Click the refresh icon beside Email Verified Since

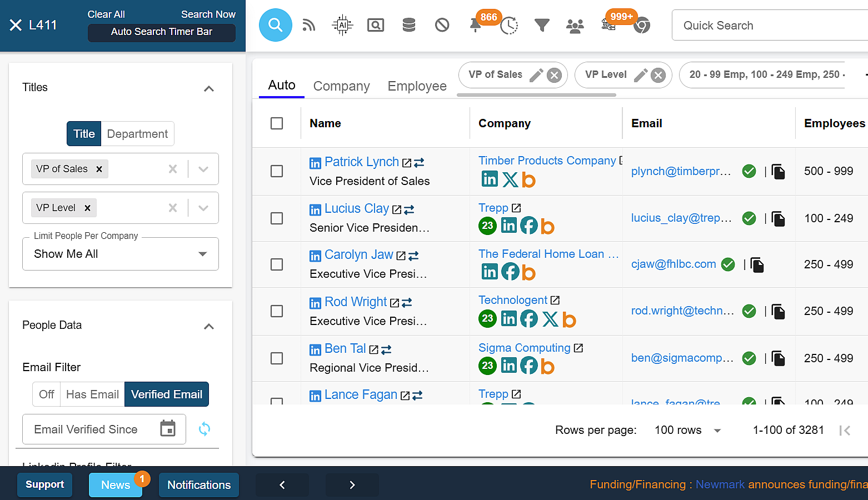point(204,429)
